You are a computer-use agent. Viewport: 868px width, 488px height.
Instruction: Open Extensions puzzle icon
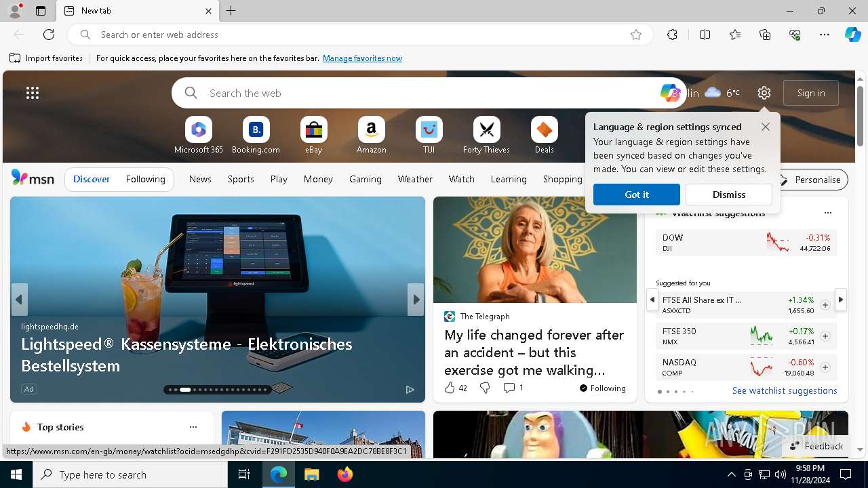(672, 35)
